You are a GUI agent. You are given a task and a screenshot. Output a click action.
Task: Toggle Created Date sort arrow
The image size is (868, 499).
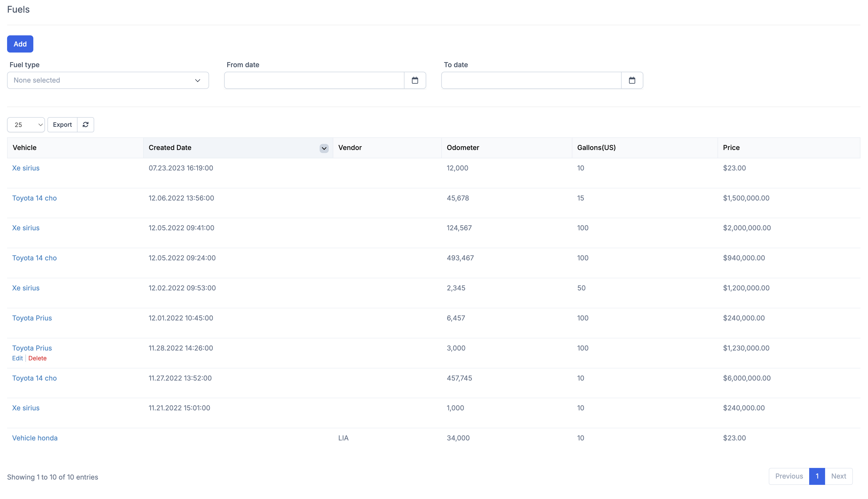tap(324, 148)
